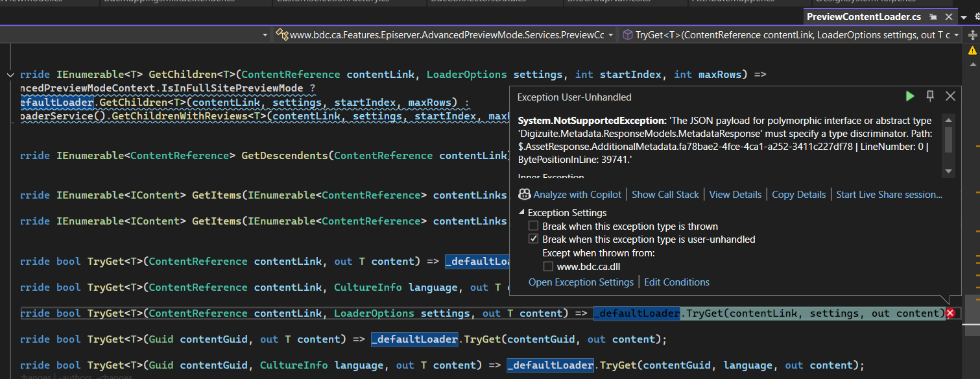Collapse the Exception Settings section
This screenshot has width=980, height=379.
click(x=521, y=213)
